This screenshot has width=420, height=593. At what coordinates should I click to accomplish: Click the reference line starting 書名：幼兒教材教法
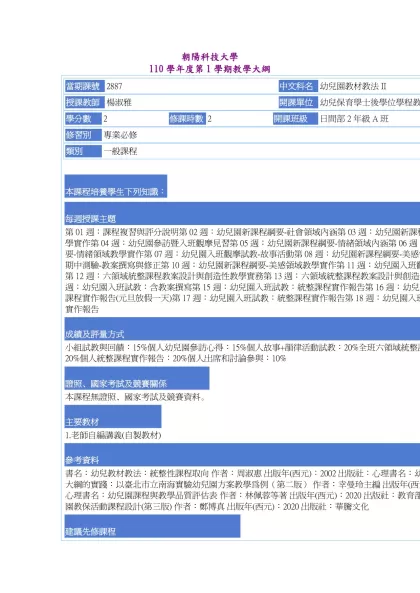point(242,473)
